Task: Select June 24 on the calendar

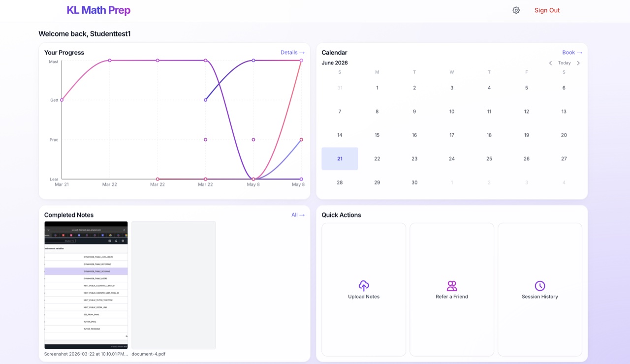Action: coord(452,159)
